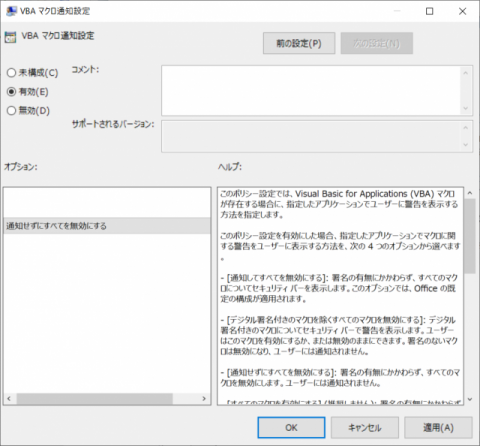Screen dimensions: 480x446
Task: Click the サポートされるバージョン box
Action: click(317, 136)
